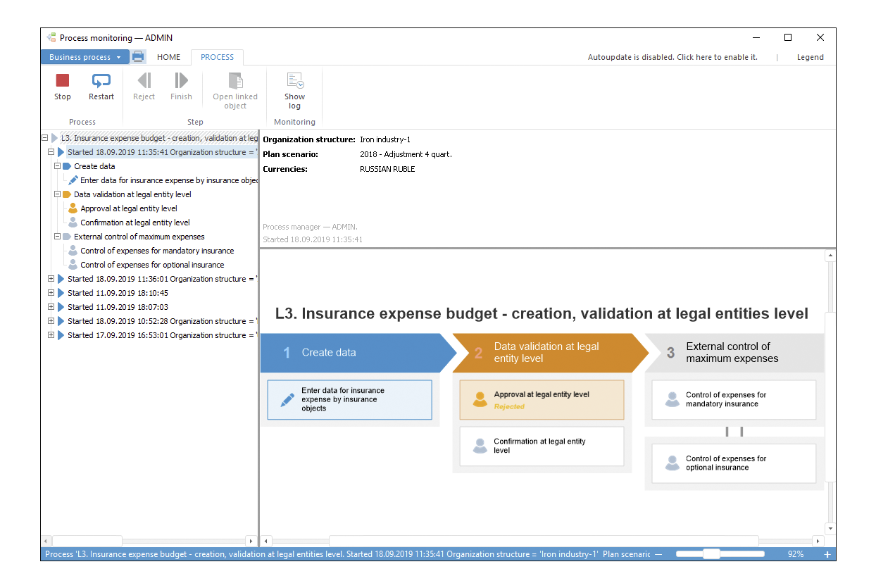Click the Control of expenses for optional insurance card
The image size is (876, 588).
tap(734, 463)
